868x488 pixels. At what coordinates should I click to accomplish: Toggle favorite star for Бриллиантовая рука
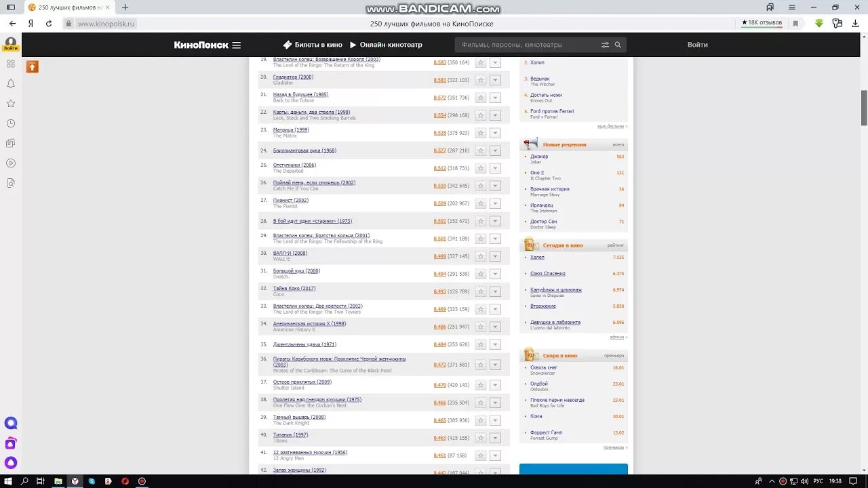click(481, 150)
